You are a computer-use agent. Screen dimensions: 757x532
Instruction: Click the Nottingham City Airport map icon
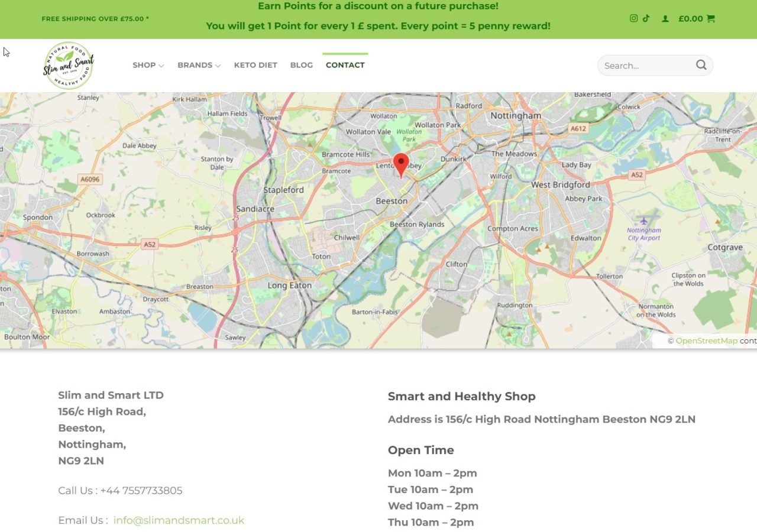tap(643, 221)
